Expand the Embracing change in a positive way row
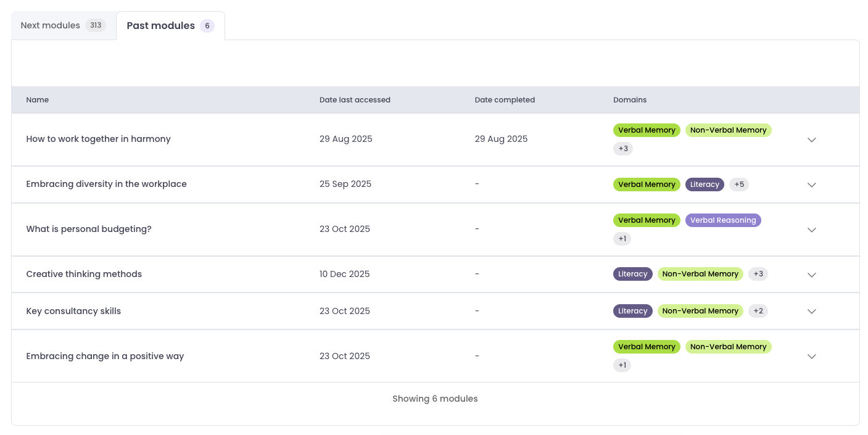Image resolution: width=868 pixels, height=435 pixels. 811,356
